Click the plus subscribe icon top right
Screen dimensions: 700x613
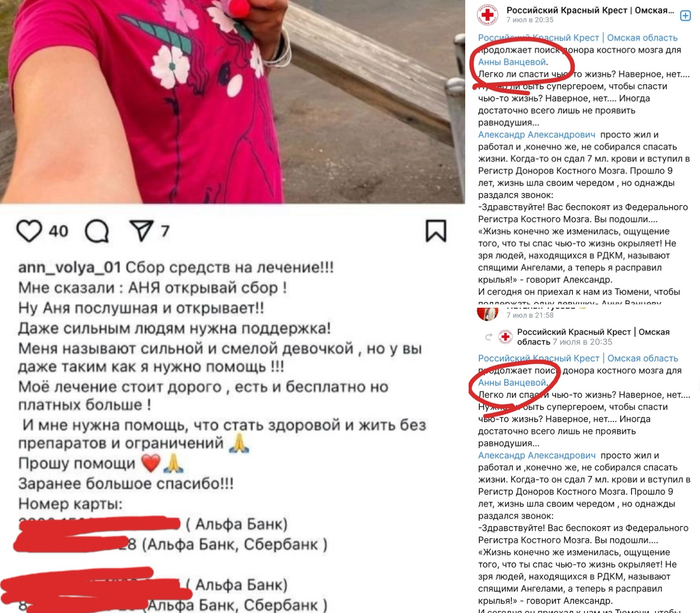point(685,16)
